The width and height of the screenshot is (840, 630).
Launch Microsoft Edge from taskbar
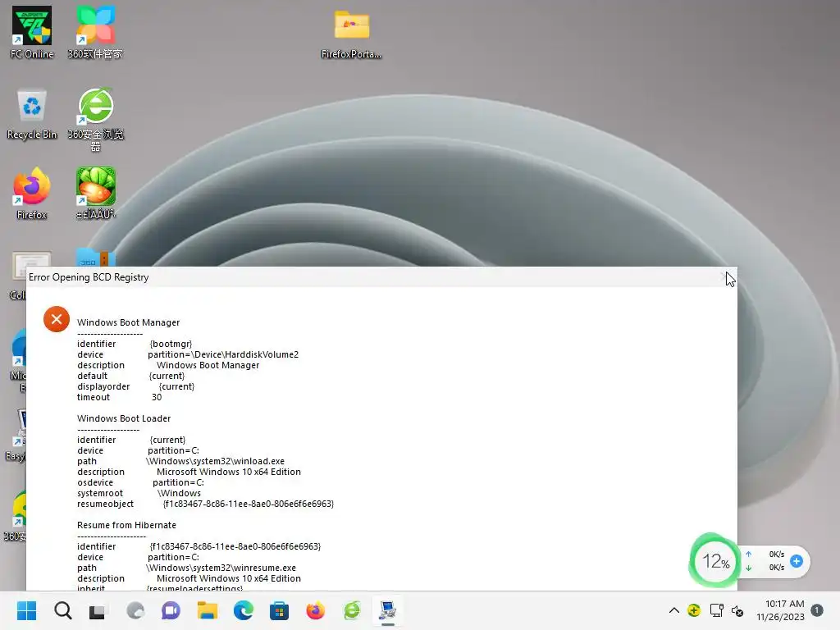pyautogui.click(x=243, y=610)
